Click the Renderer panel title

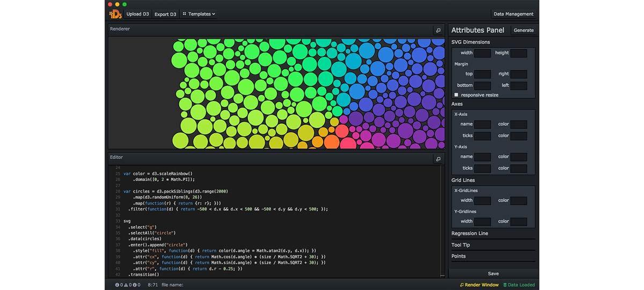(120, 28)
